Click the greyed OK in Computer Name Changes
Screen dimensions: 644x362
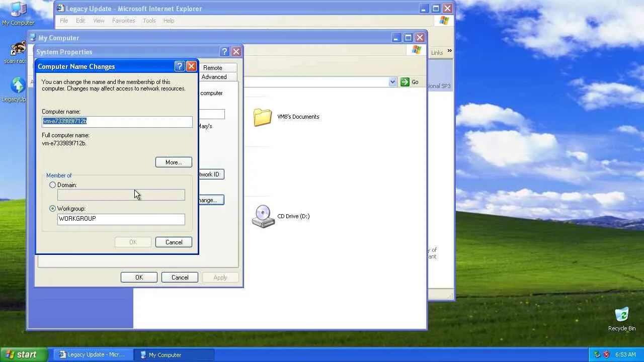[133, 242]
